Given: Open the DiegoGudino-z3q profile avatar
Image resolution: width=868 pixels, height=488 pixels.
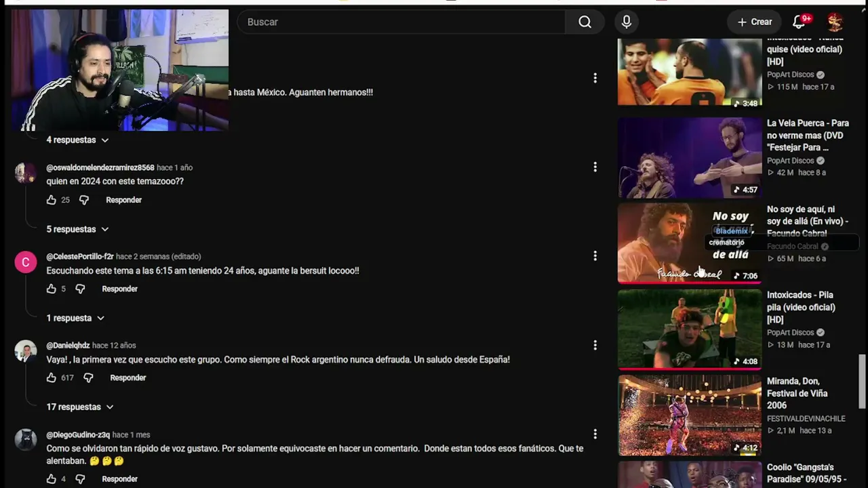Looking at the screenshot, I should [26, 440].
